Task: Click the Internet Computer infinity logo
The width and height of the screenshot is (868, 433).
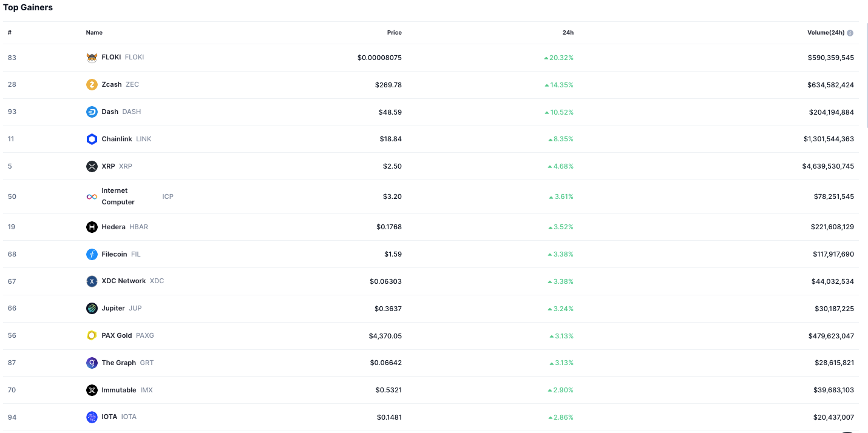Action: pyautogui.click(x=92, y=196)
